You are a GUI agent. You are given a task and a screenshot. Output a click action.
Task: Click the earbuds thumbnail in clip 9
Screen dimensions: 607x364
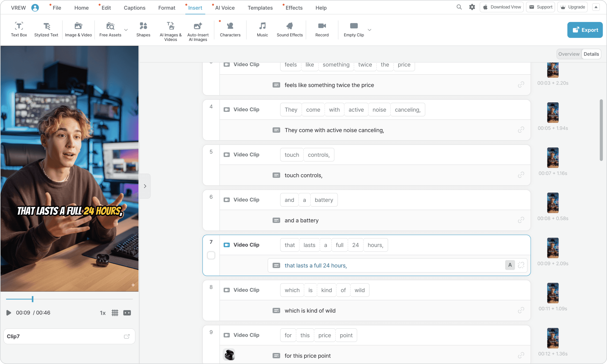(x=229, y=355)
